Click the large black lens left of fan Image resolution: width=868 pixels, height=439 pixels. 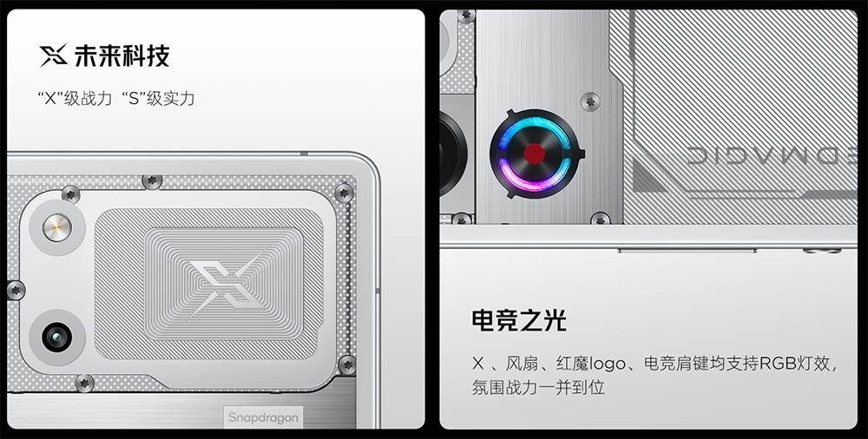(x=453, y=154)
